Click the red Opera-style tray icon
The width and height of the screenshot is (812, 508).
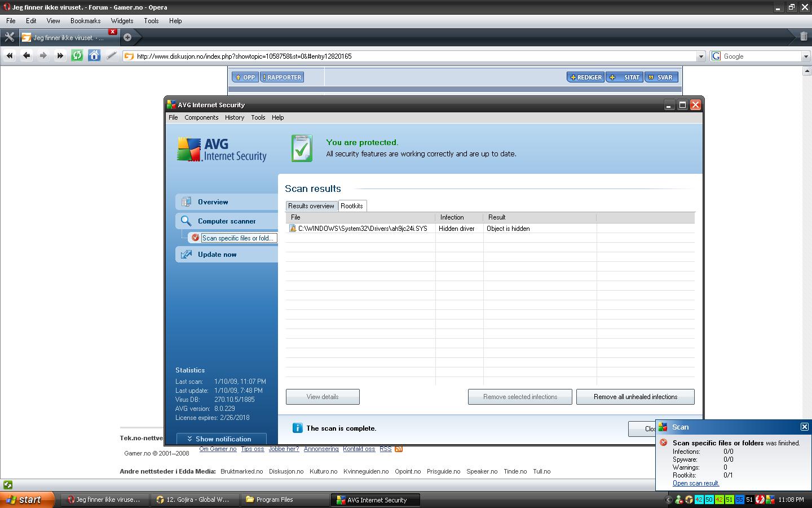click(x=760, y=500)
